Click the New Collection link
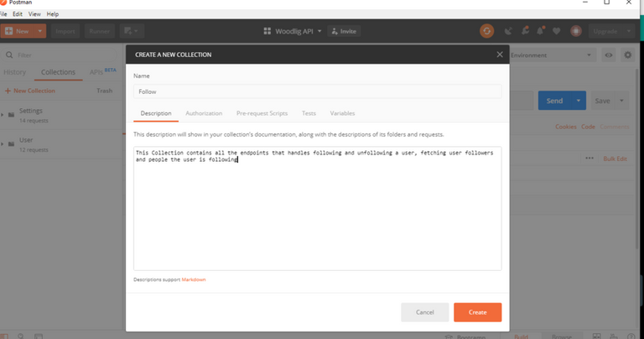 30,91
